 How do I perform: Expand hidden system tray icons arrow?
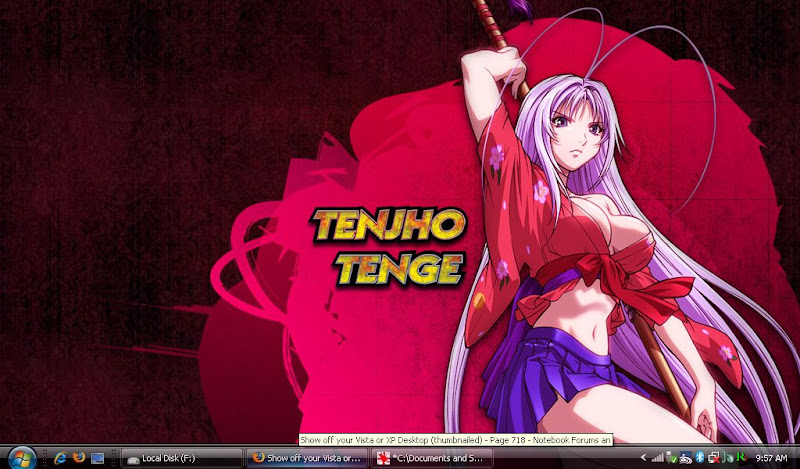(x=643, y=458)
